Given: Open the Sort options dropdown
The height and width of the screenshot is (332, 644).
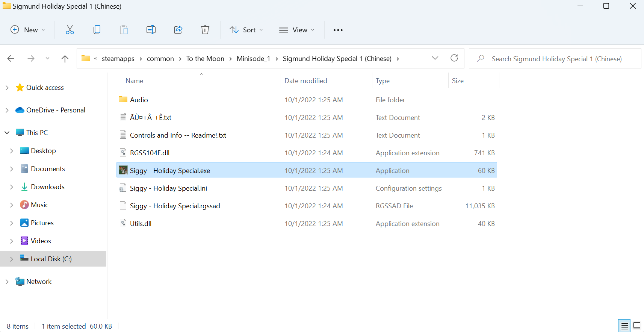Looking at the screenshot, I should click(x=246, y=30).
